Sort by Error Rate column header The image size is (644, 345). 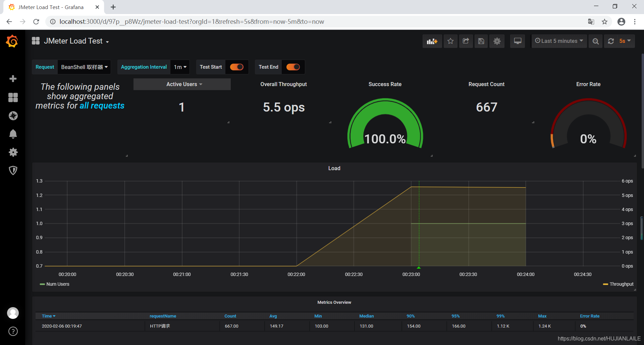click(x=589, y=316)
